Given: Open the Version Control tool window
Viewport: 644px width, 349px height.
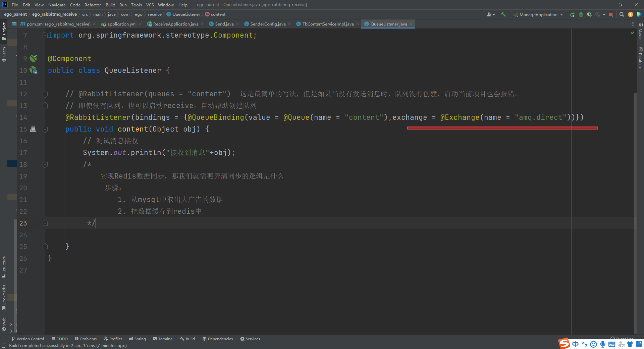Looking at the screenshot, I should (28, 339).
